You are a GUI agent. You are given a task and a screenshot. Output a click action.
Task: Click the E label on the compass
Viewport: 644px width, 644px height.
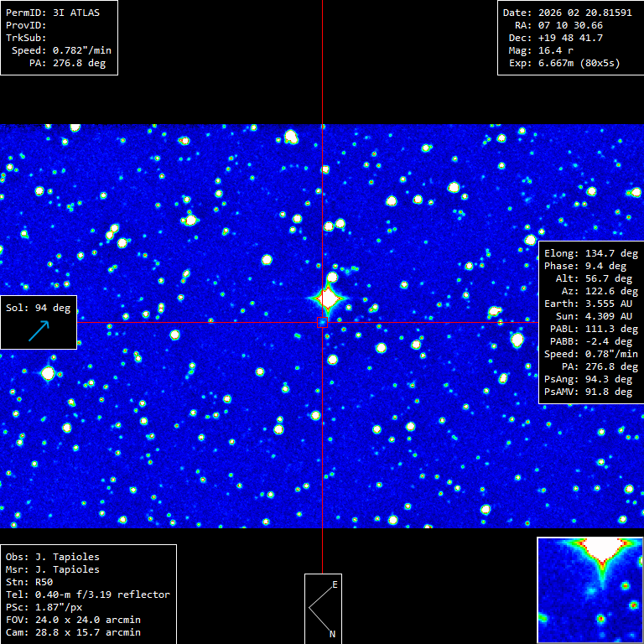point(335,584)
